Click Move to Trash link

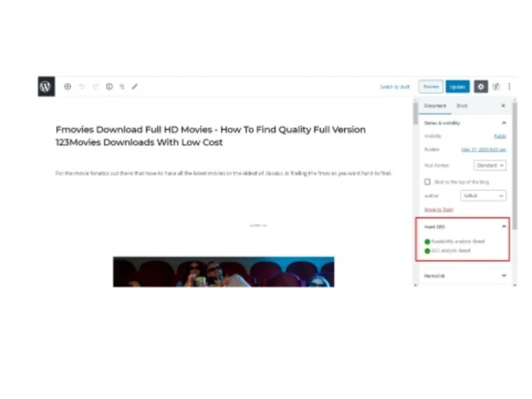(x=439, y=209)
